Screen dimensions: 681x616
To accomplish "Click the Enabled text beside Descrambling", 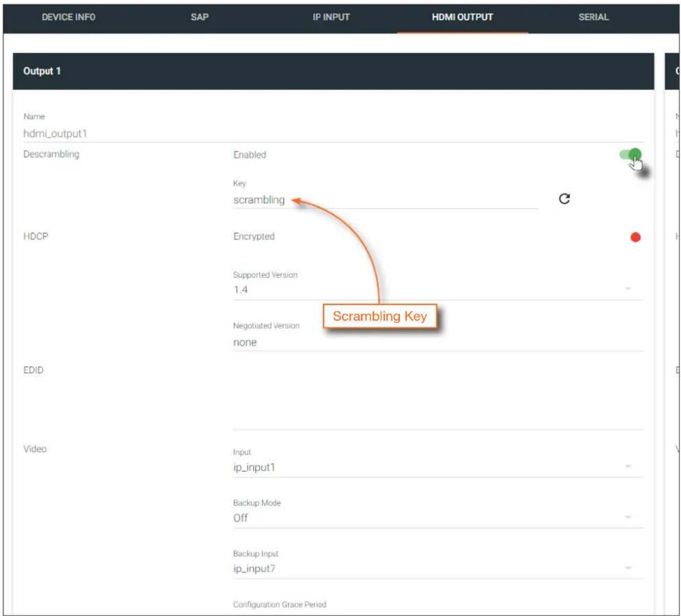I will [x=250, y=155].
